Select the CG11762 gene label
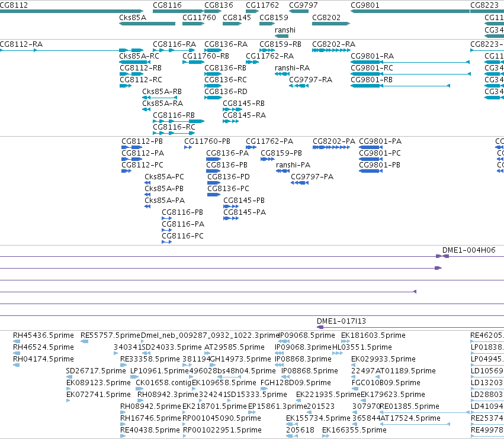The width and height of the screenshot is (504, 439). 262,5
